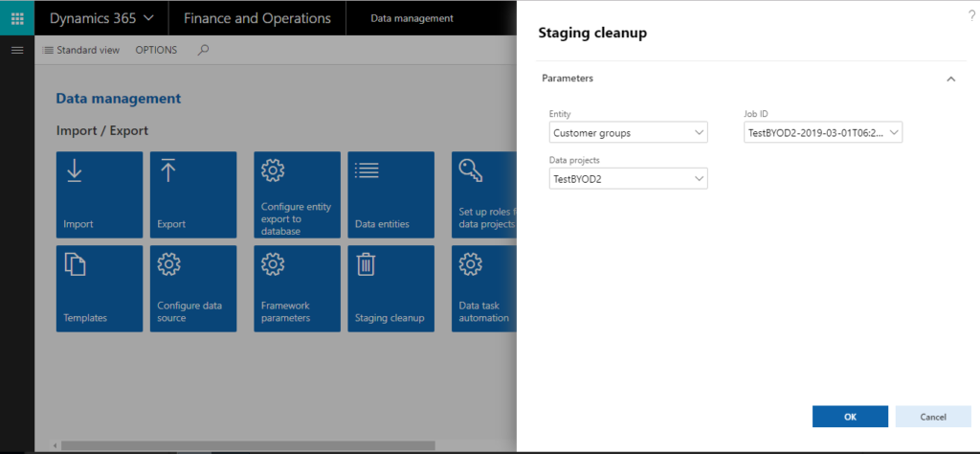Toggle the hamburger navigation pane icon
The image size is (980, 454).
click(17, 50)
